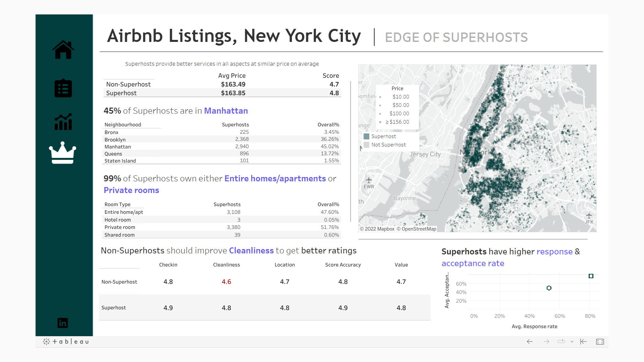Image resolution: width=644 pixels, height=362 pixels.
Task: Open the bar chart analytics icon
Action: [63, 122]
